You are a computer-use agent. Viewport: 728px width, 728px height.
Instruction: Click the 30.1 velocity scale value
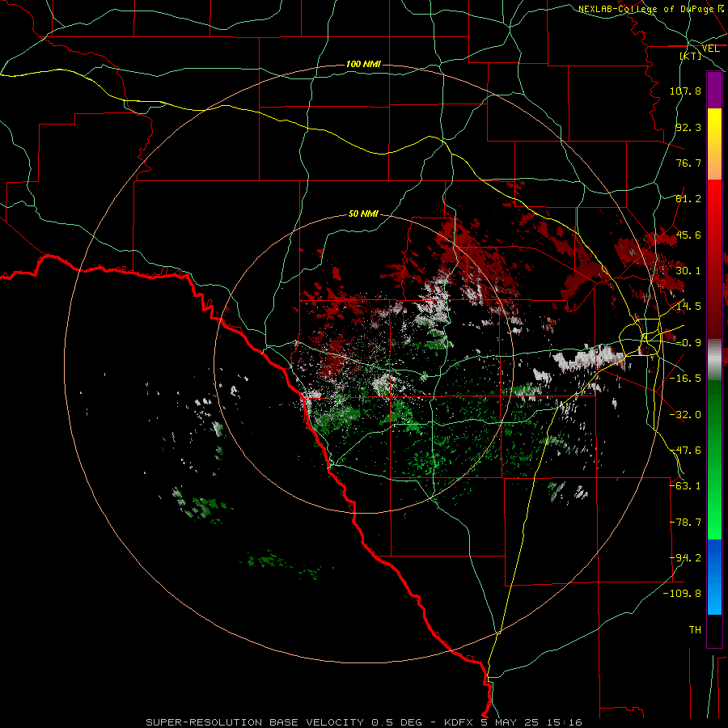(688, 271)
